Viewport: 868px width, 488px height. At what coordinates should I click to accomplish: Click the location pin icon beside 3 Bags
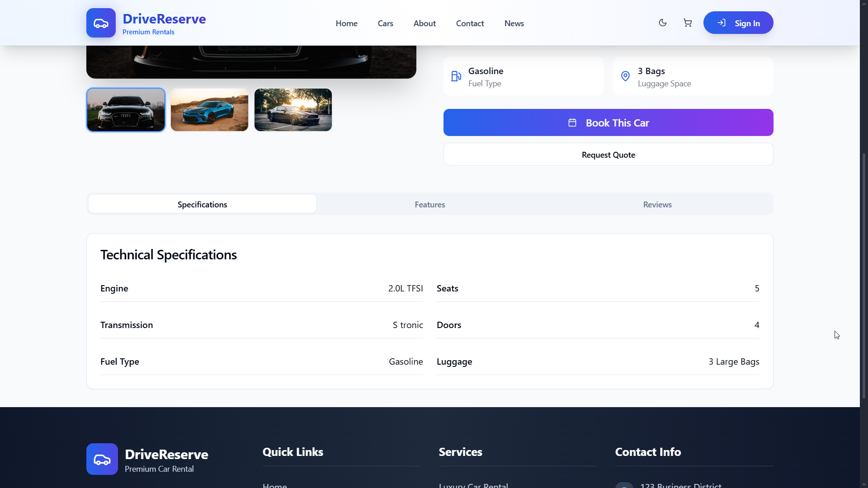[x=625, y=76]
